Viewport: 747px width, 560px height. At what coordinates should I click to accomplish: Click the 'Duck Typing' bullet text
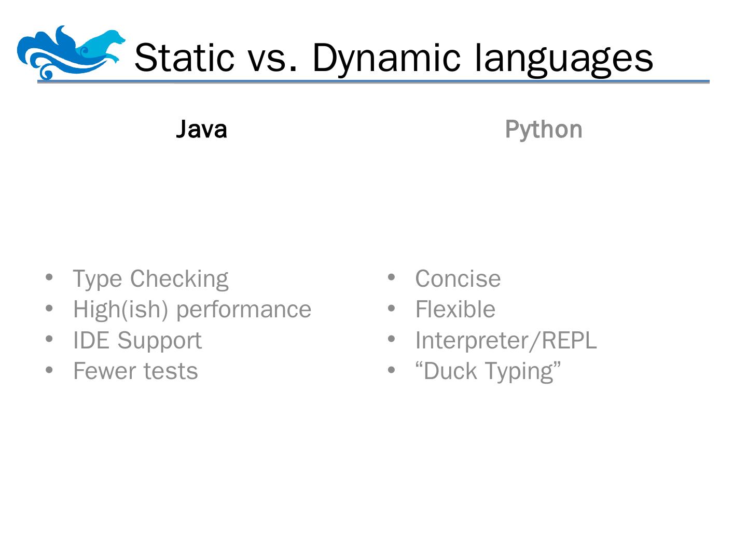[x=488, y=371]
